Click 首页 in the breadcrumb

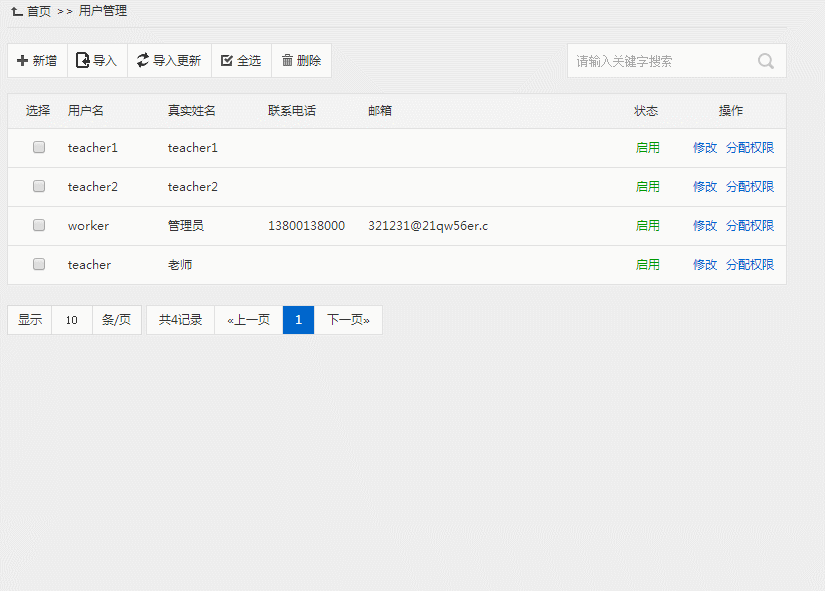39,11
